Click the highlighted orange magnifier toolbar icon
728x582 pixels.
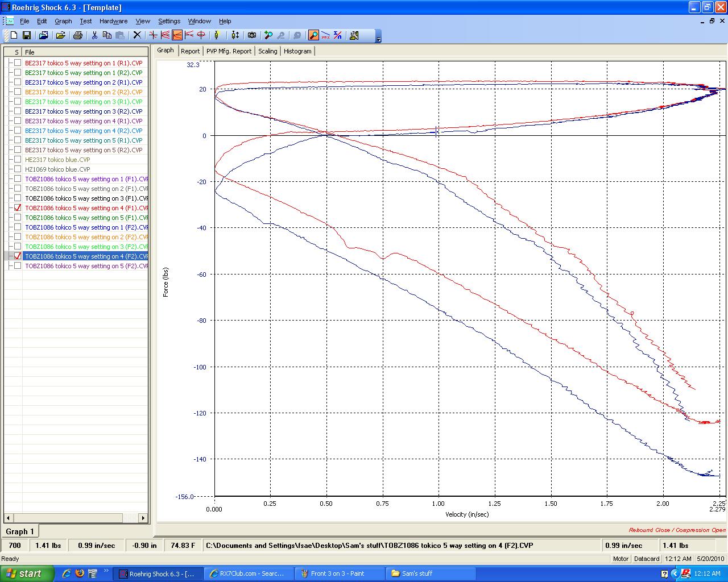pos(313,35)
